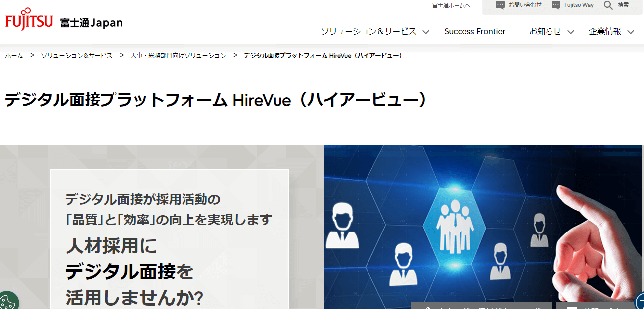Expand the ソリューション＆サービス menu chevron
This screenshot has height=309, width=644.
[x=426, y=32]
